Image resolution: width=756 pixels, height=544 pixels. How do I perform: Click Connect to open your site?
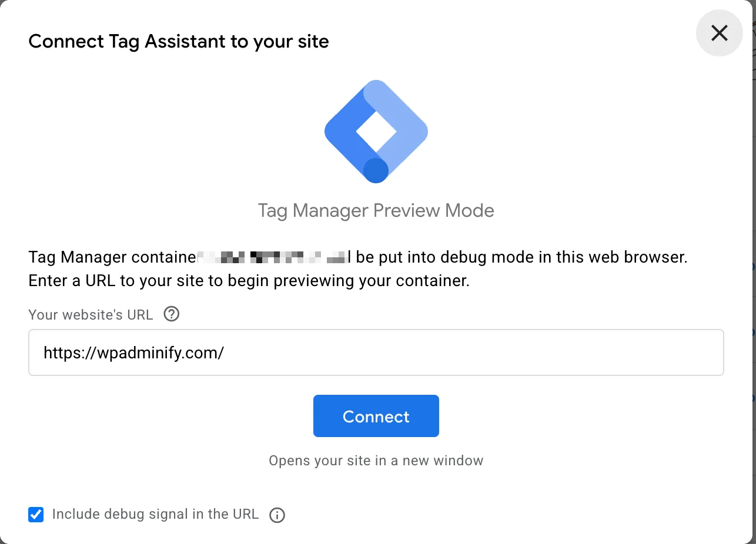click(376, 416)
